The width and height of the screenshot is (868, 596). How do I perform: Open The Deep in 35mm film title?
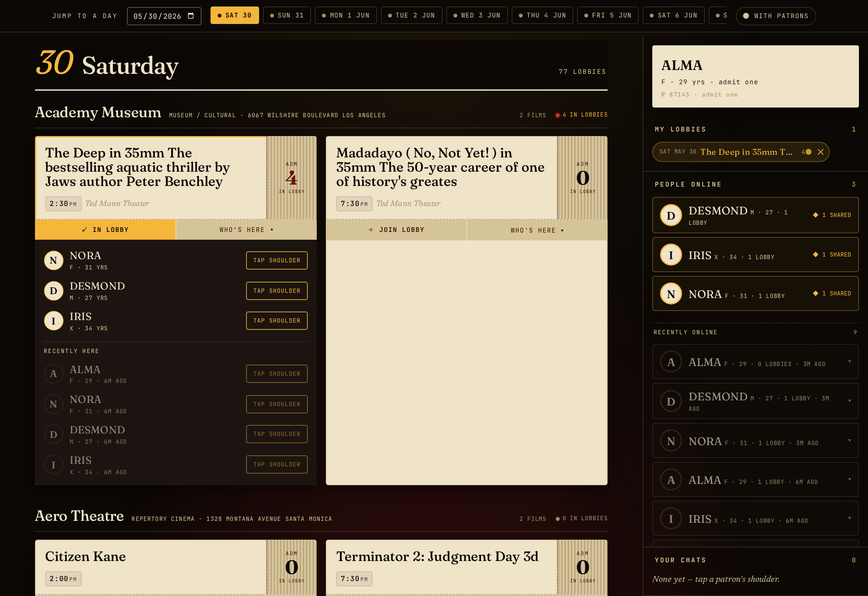pyautogui.click(x=137, y=167)
